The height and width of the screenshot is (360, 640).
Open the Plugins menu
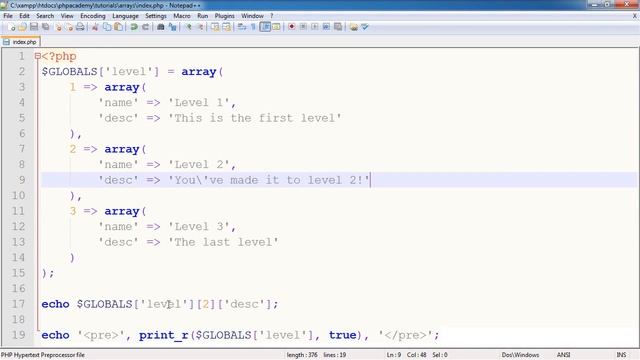tap(224, 16)
